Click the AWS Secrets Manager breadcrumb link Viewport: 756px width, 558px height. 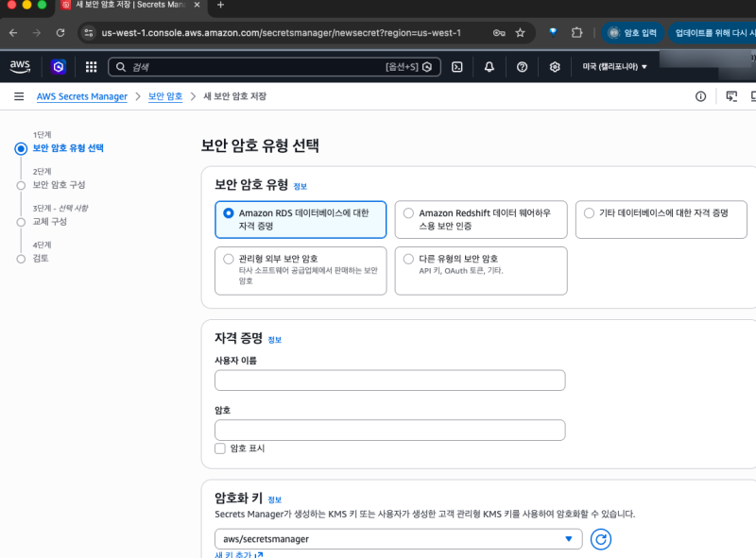click(x=81, y=96)
